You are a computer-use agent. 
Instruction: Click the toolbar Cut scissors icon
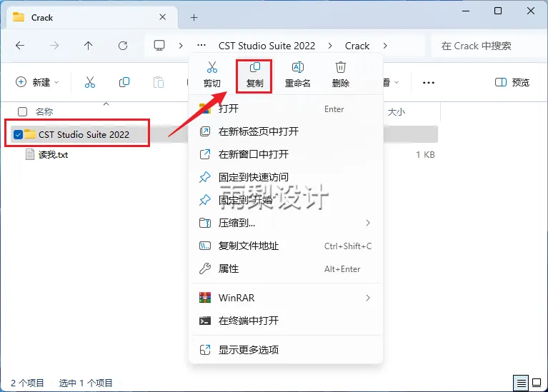coord(90,82)
